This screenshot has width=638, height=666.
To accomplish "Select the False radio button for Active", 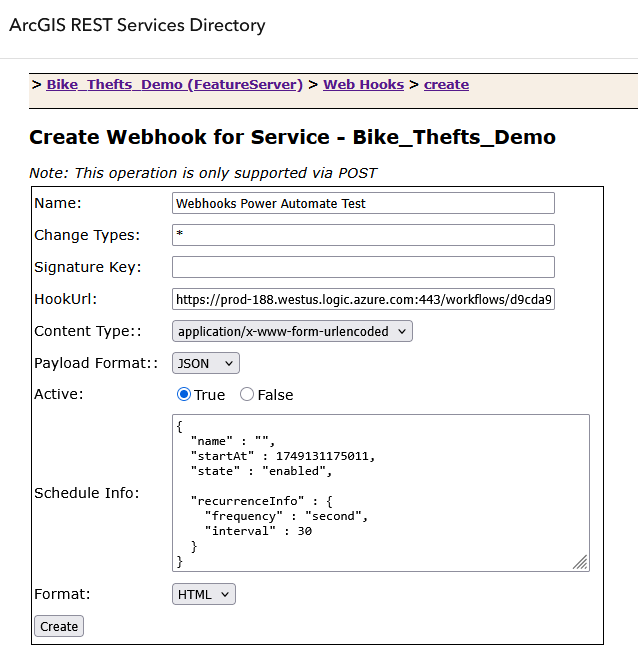I will (x=247, y=395).
